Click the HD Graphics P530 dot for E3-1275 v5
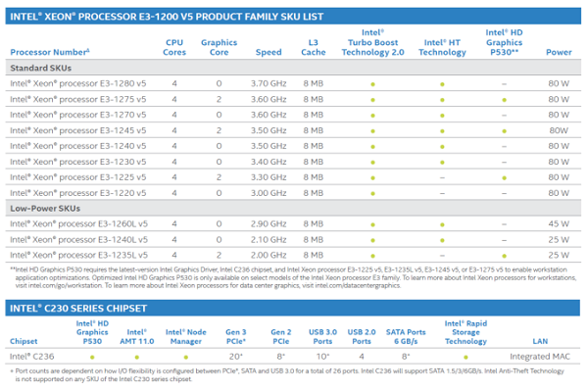This screenshot has height=390, width=588. 504,100
